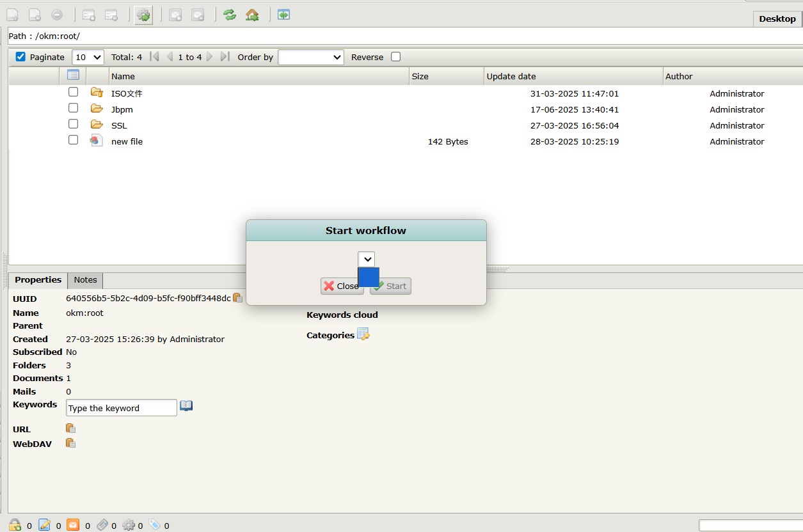Check the box for the Jbpm folder
803x532 pixels.
point(74,108)
